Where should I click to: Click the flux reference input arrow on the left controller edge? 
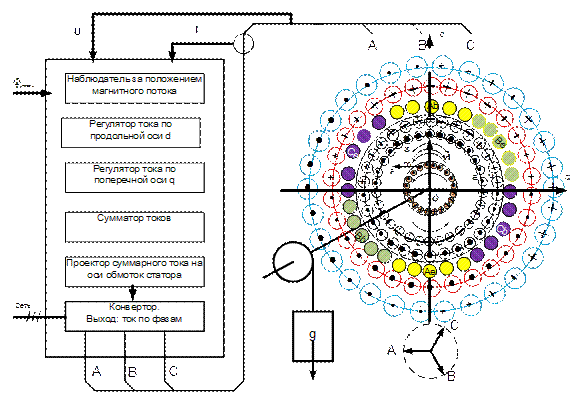click(32, 93)
